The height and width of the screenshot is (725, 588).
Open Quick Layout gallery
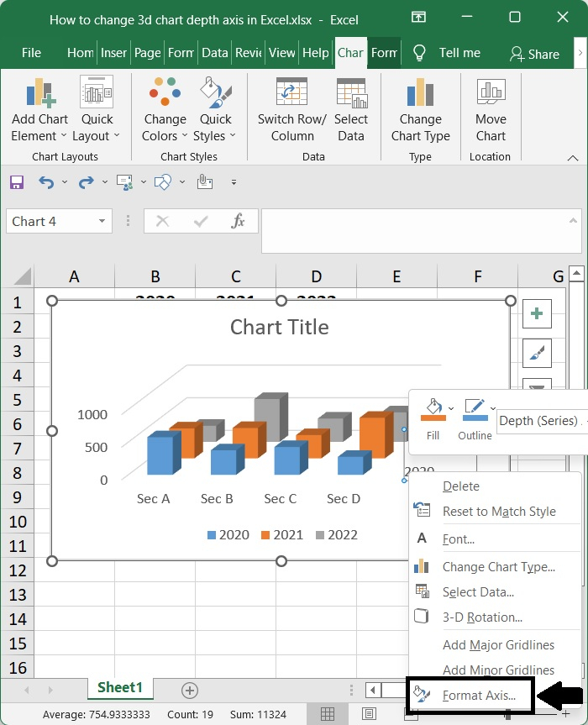tap(97, 110)
